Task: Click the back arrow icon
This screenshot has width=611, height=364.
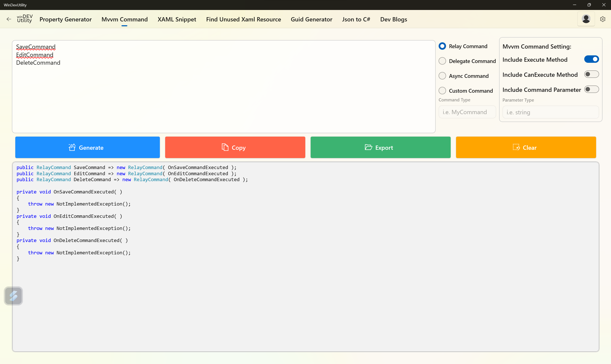Action: [9, 19]
